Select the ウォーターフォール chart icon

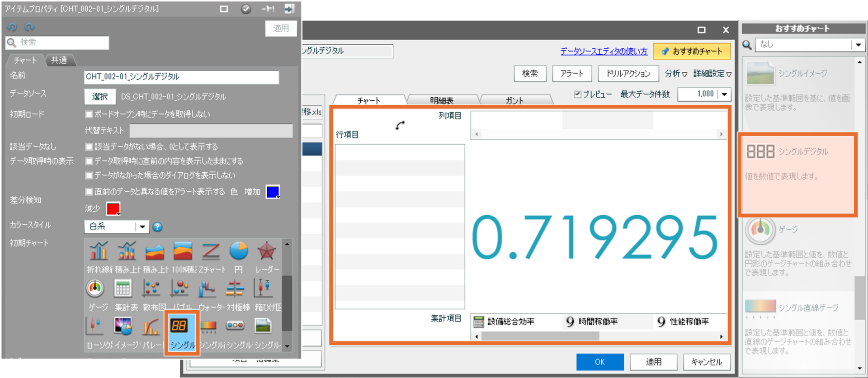click(207, 288)
